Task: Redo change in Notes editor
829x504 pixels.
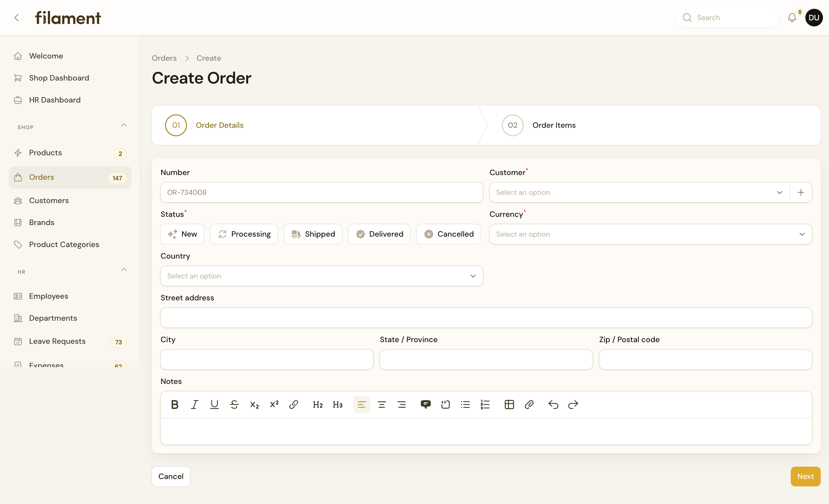Action: (x=573, y=405)
